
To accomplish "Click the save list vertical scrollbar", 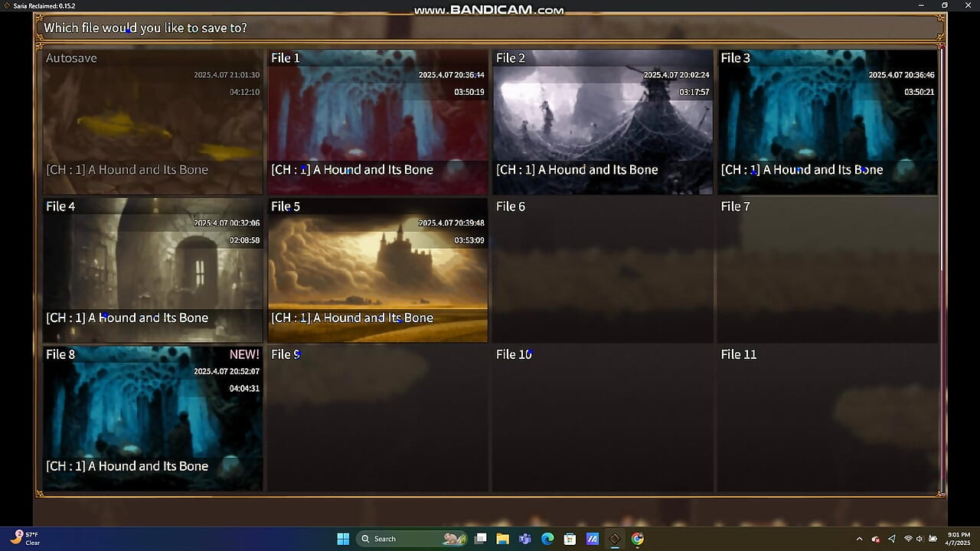I will 942,159.
